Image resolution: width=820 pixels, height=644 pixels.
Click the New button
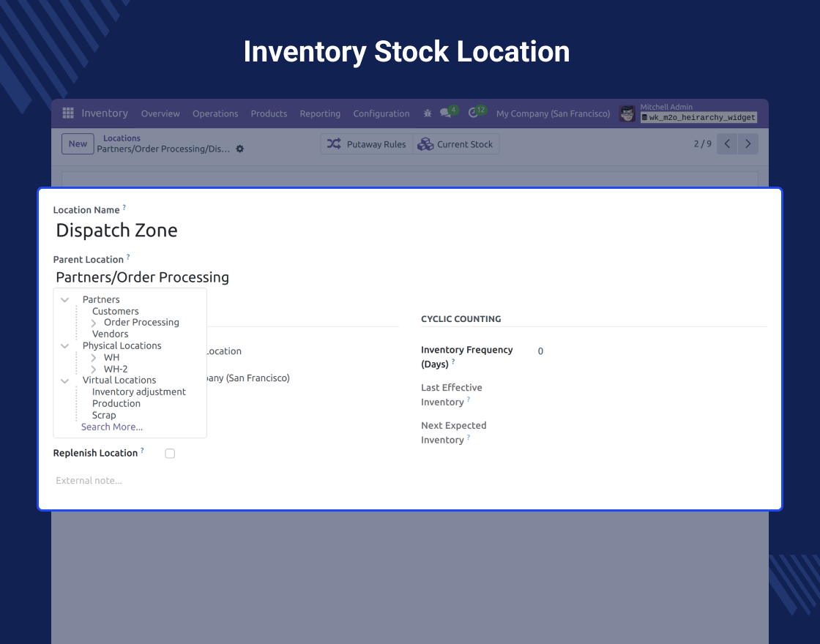pyautogui.click(x=78, y=143)
